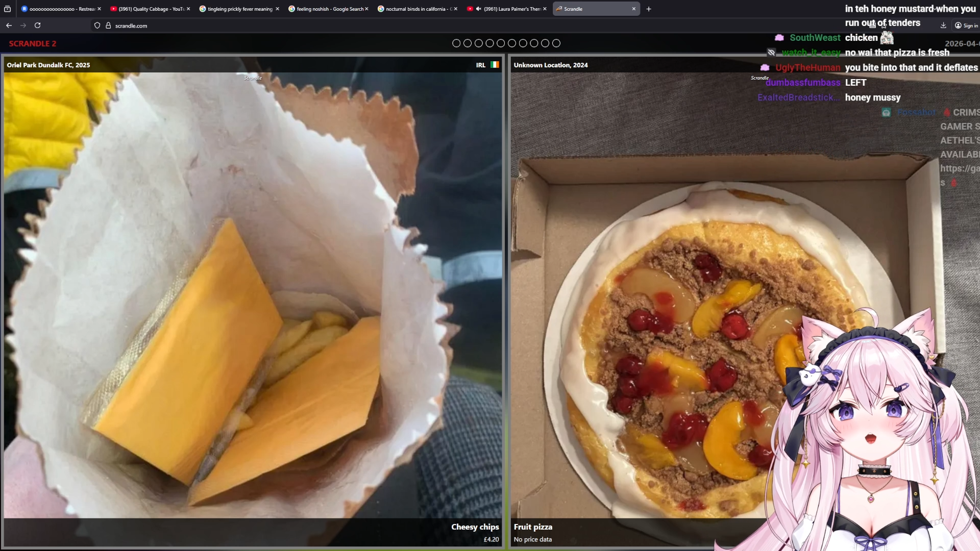This screenshot has width=980, height=551.
Task: Close the nocturnal birds in california tab
Action: tap(455, 9)
